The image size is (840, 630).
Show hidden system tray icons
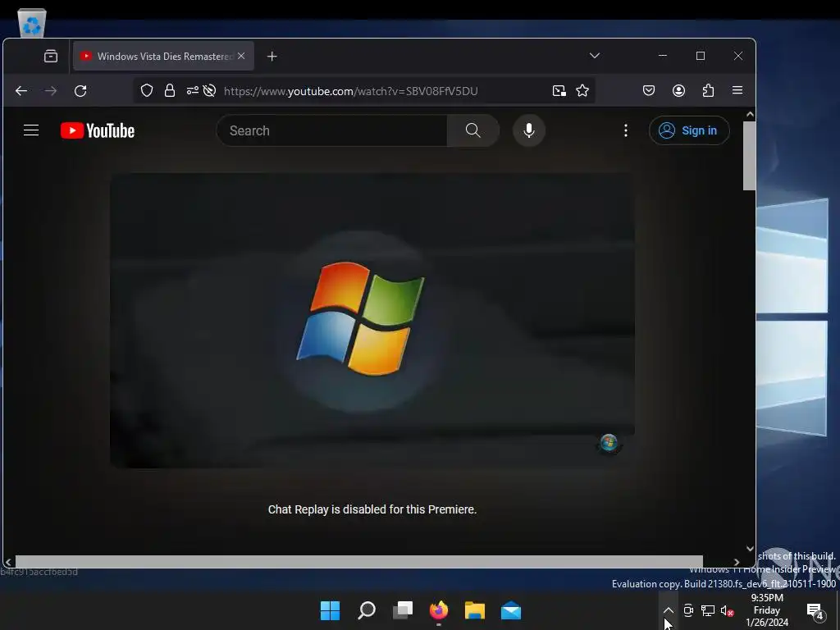pyautogui.click(x=668, y=610)
